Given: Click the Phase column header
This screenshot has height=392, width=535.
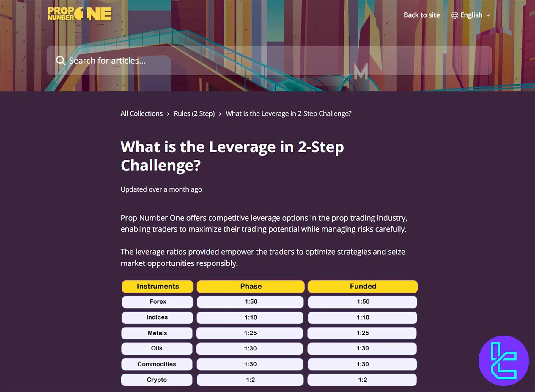Looking at the screenshot, I should [x=251, y=286].
